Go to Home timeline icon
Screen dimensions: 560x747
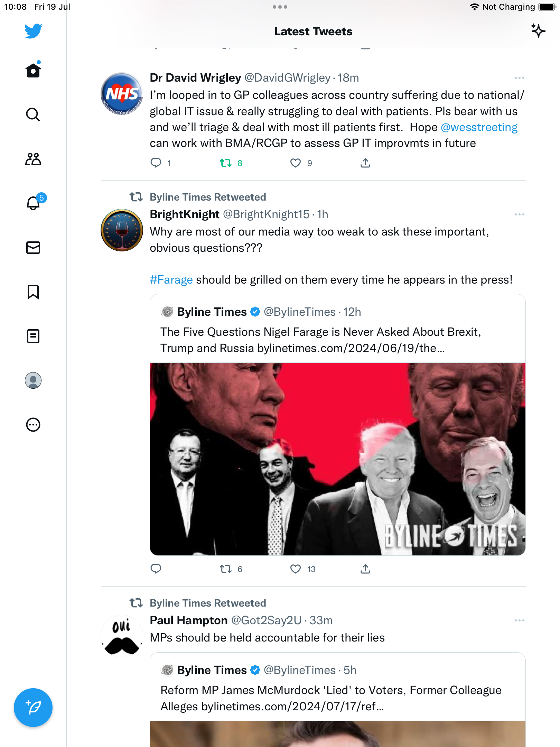(x=33, y=71)
